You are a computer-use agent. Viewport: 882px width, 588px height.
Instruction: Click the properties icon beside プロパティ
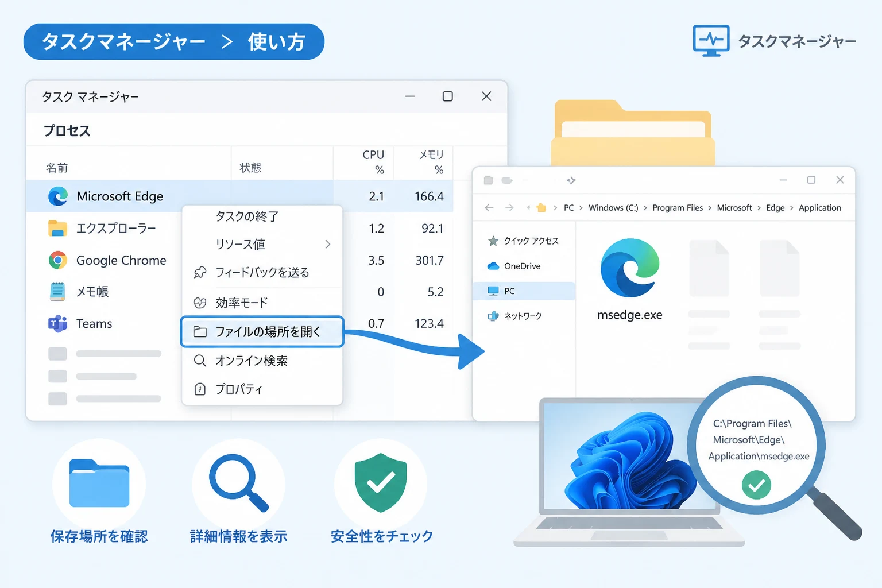point(200,389)
